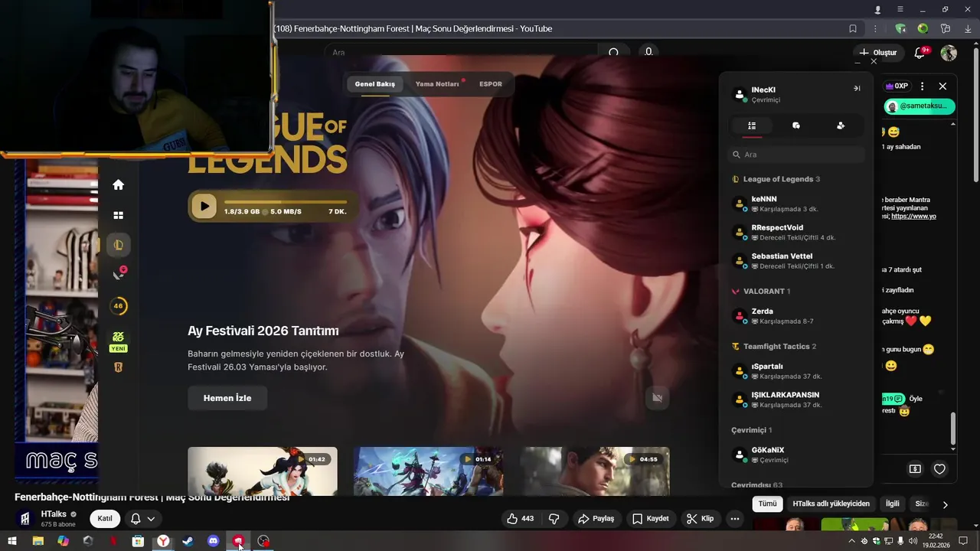Select friend Sebastian Vettel
Viewport: 980px width, 551px height.
point(796,261)
